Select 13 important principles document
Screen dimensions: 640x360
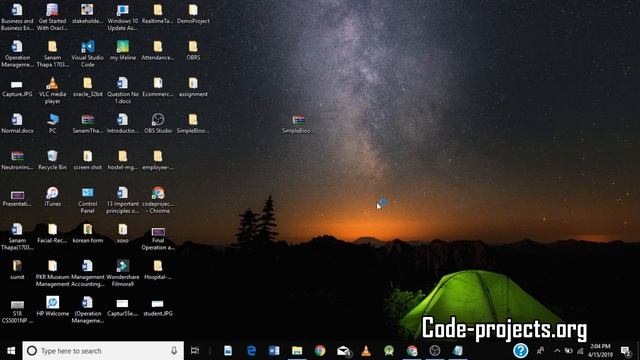(123, 199)
